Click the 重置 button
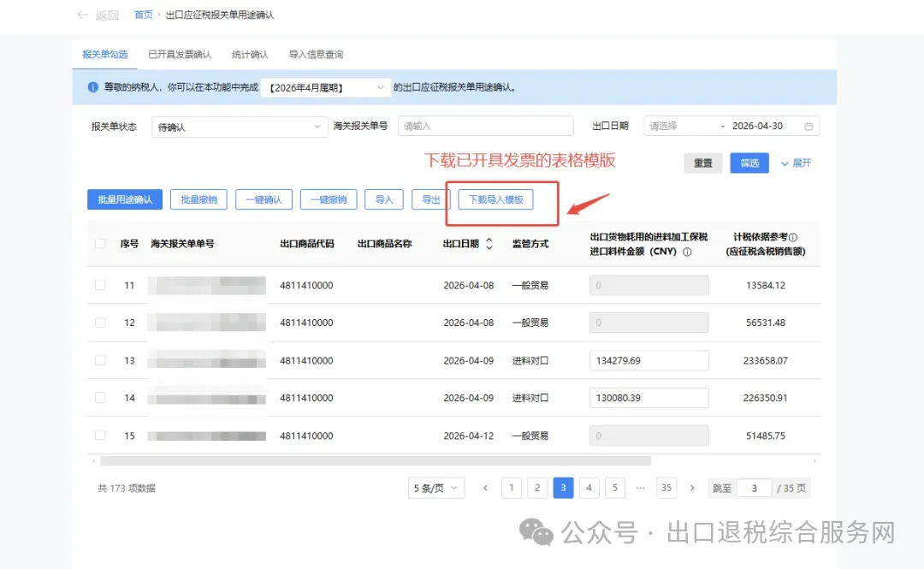 [x=703, y=163]
